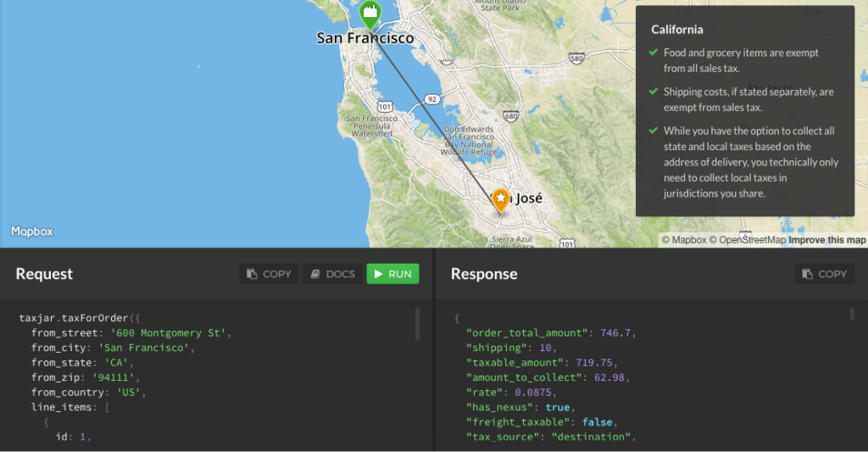Click the check mark beside the local taxes note
The image size is (868, 452).
654,131
